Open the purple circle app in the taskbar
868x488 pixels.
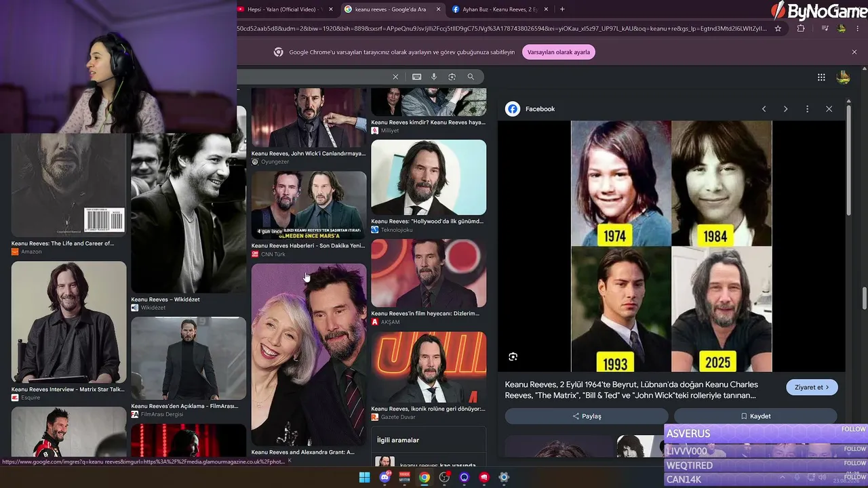point(464,477)
